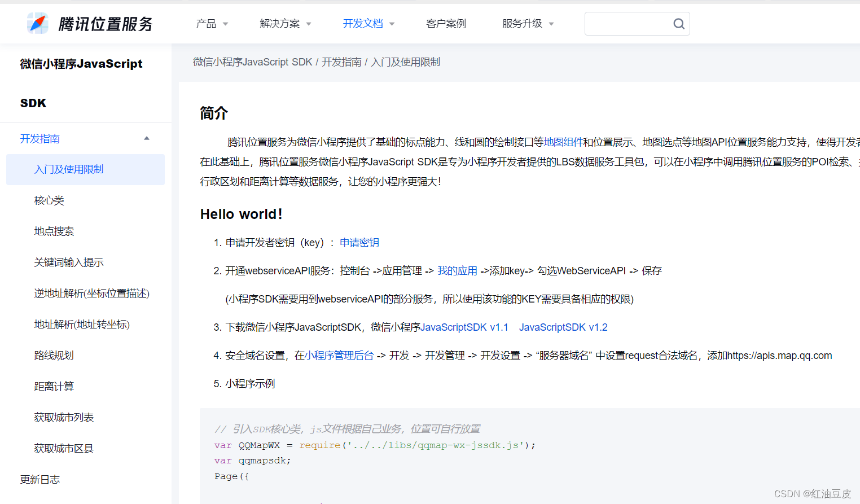860x504 pixels.
Task: Click the search magnifier icon
Action: pos(678,24)
